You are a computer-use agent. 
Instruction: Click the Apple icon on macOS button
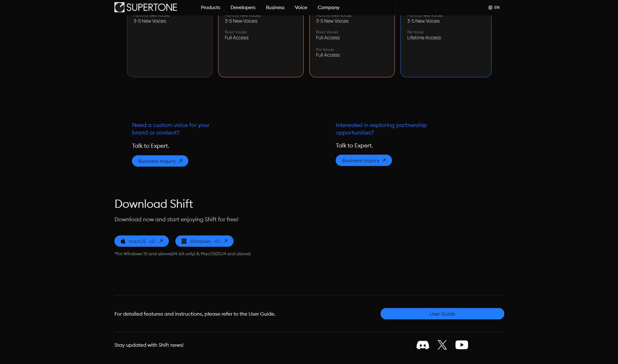click(x=123, y=241)
